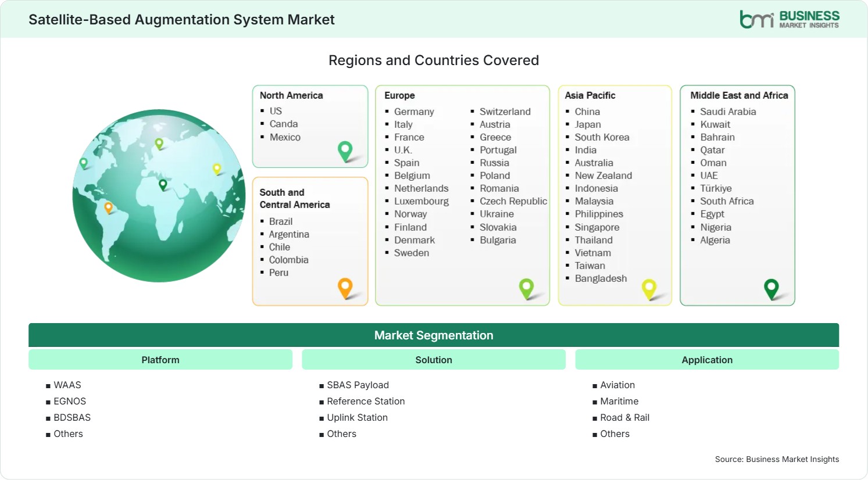The height and width of the screenshot is (480, 868).
Task: Click the yellow pin in Asia Pacific box
Action: point(649,289)
